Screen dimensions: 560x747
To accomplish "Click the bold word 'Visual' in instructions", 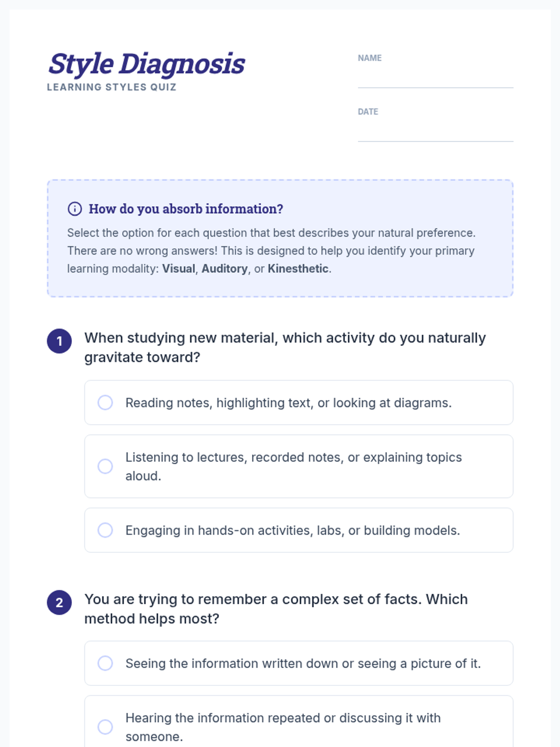I will [178, 269].
